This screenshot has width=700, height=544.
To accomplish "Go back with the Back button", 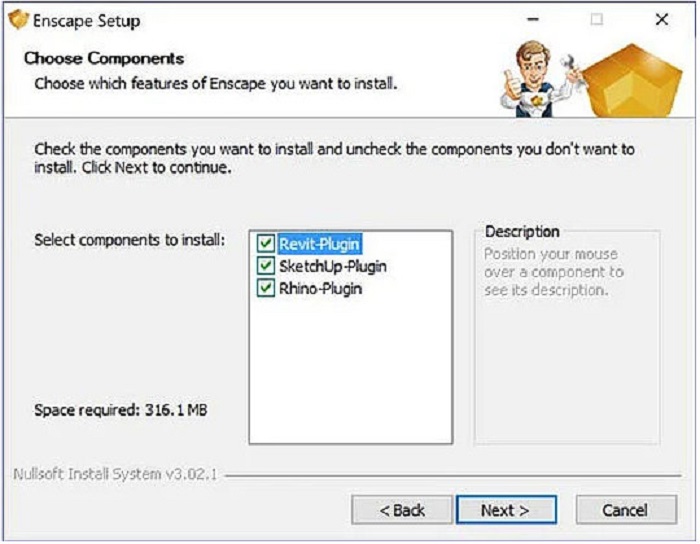I will 401,510.
